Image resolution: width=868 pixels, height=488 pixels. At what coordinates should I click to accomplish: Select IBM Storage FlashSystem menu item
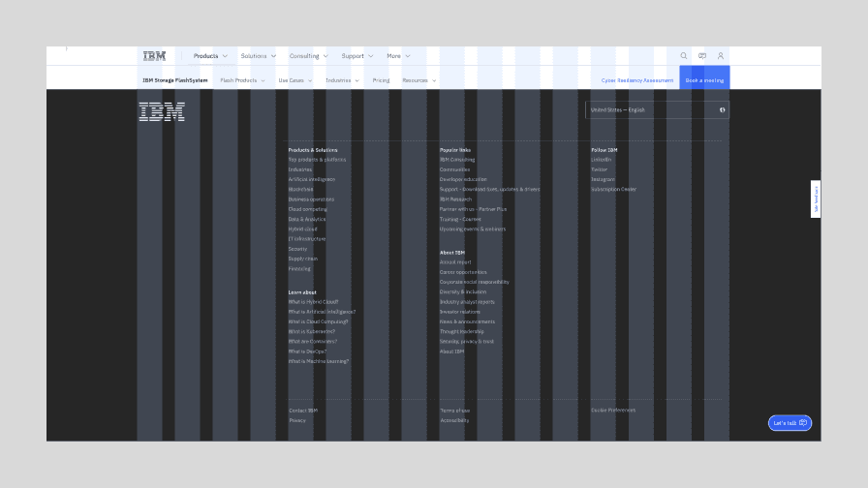pyautogui.click(x=175, y=80)
